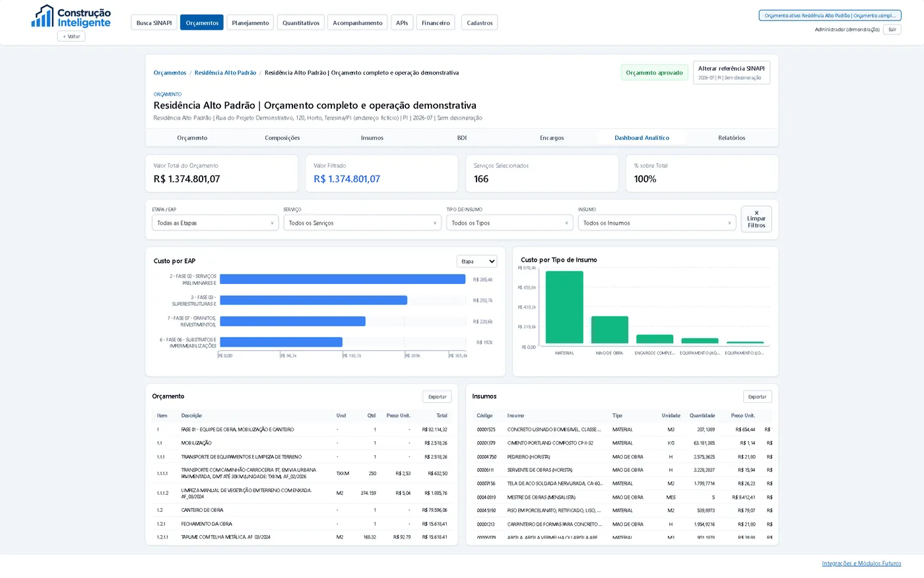
Task: Open the Todas as Etapas dropdown
Action: [x=215, y=223]
